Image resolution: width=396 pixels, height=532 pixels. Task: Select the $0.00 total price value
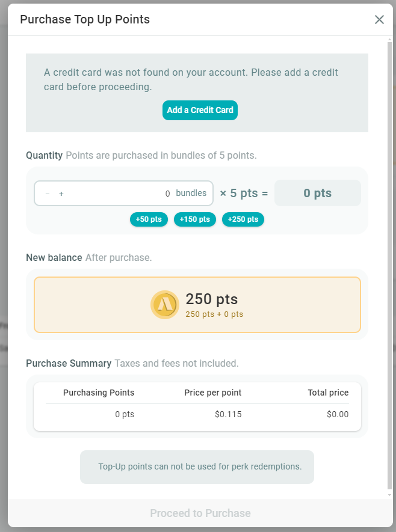[x=337, y=414]
